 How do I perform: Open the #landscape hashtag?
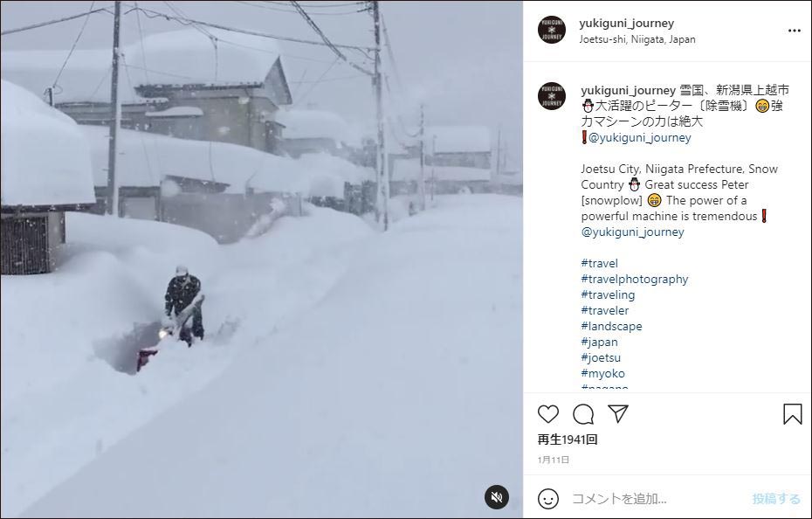[x=611, y=326]
